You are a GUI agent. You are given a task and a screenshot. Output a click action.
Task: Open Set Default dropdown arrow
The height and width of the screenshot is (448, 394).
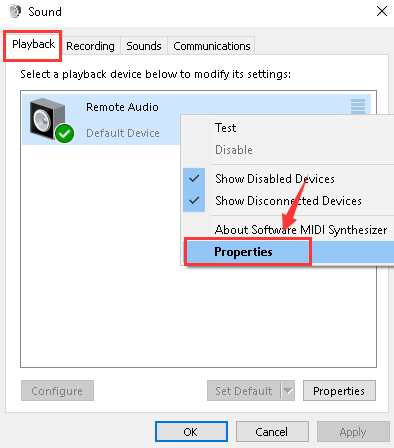[288, 391]
